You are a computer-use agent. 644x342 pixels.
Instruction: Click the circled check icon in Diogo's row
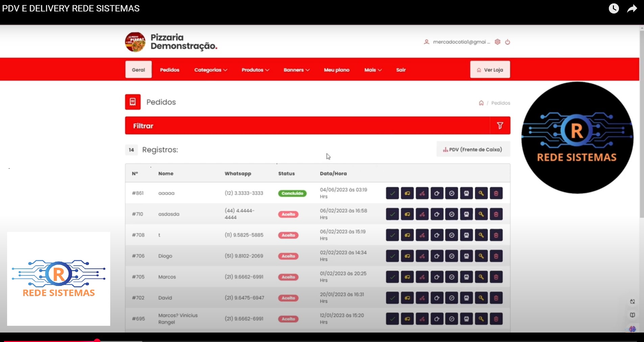[x=452, y=256]
